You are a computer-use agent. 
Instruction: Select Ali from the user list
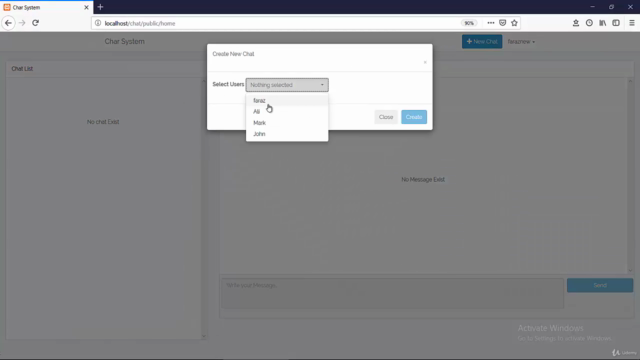pos(287,111)
